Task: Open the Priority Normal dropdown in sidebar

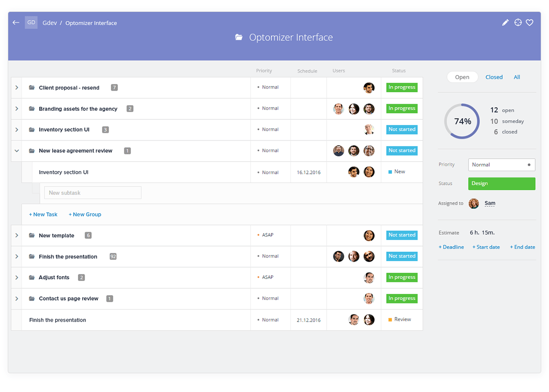Action: (501, 165)
